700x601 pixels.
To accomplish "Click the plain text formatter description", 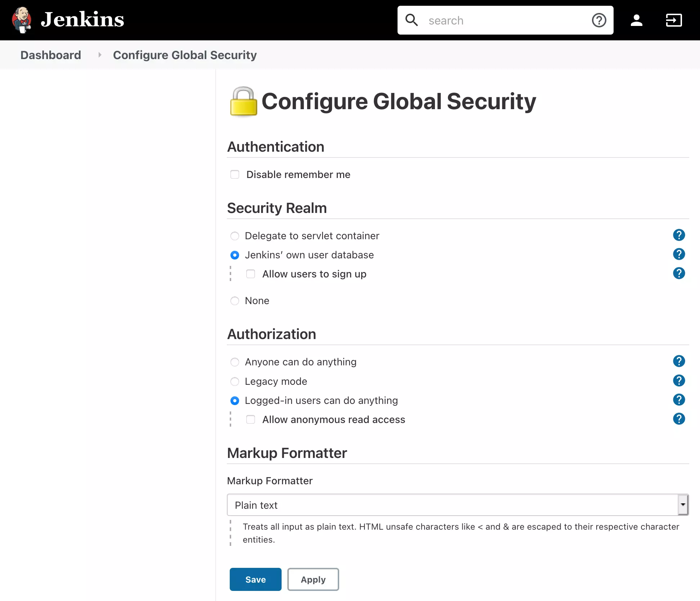I will point(461,533).
